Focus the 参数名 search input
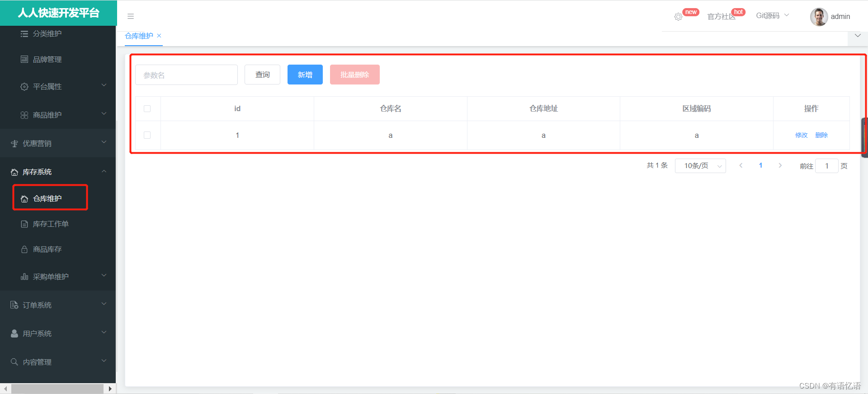Screen dimensions: 868x394 click(x=186, y=75)
